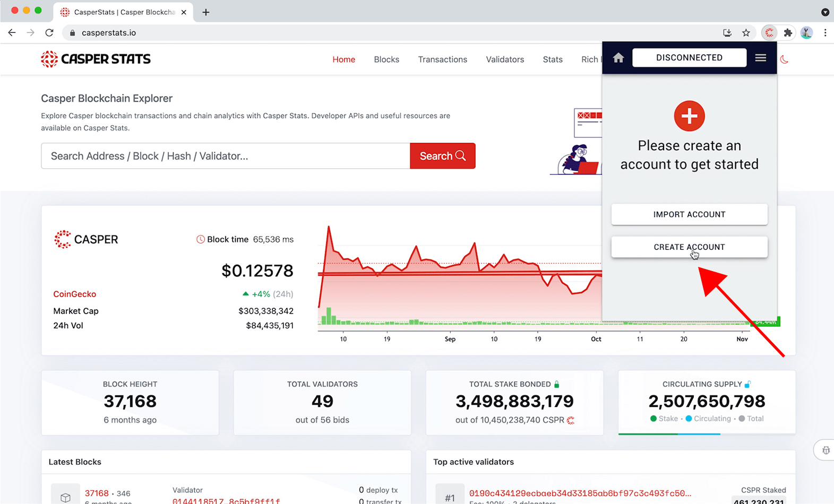The width and height of the screenshot is (834, 504).
Task: Click the site lock icon beside the URL
Action: 72,33
